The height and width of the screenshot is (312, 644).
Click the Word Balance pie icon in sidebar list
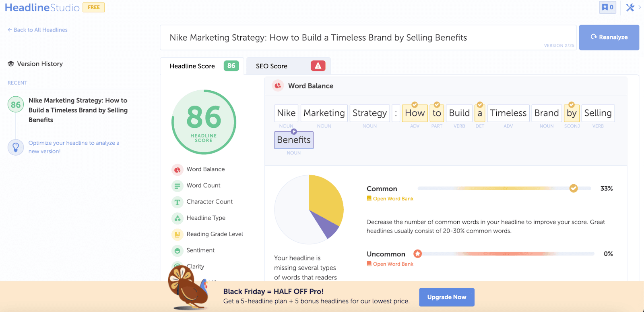[x=177, y=170]
